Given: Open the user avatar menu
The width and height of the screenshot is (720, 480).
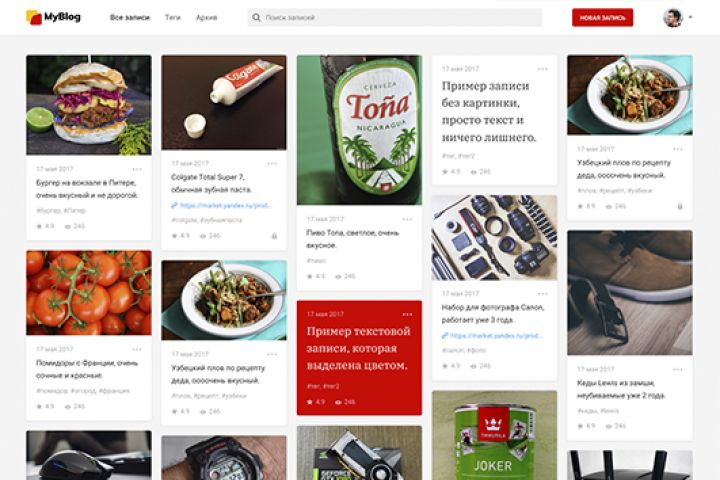Looking at the screenshot, I should click(x=673, y=17).
